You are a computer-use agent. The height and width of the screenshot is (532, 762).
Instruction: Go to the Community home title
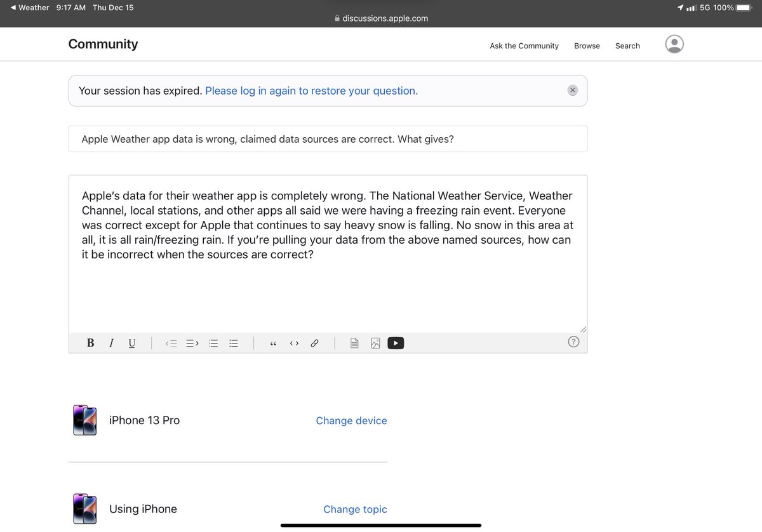pyautogui.click(x=103, y=44)
